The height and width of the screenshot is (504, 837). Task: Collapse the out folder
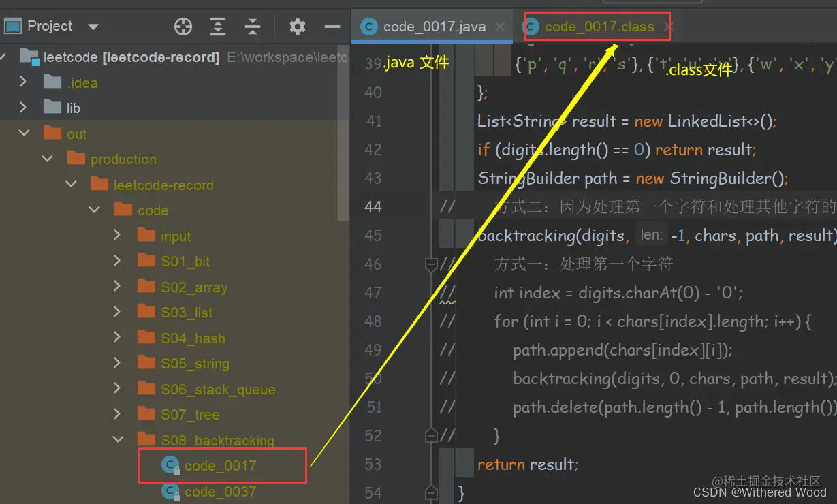pyautogui.click(x=25, y=133)
